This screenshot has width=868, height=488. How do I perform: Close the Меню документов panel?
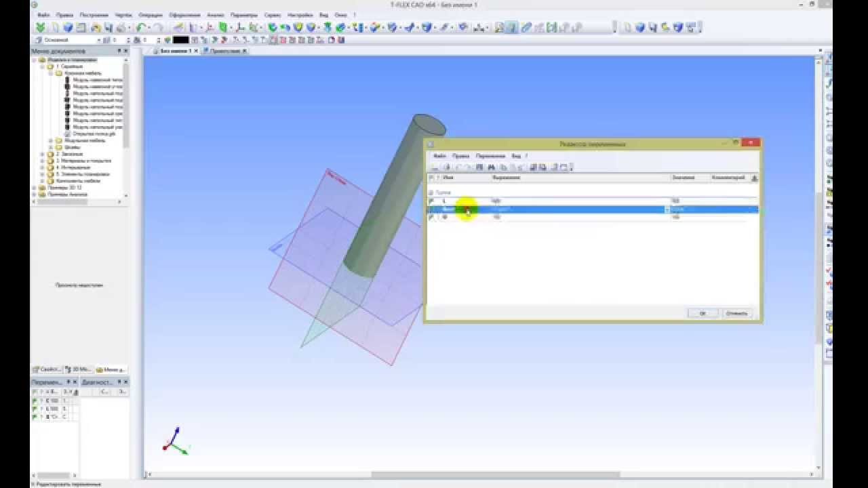point(125,51)
